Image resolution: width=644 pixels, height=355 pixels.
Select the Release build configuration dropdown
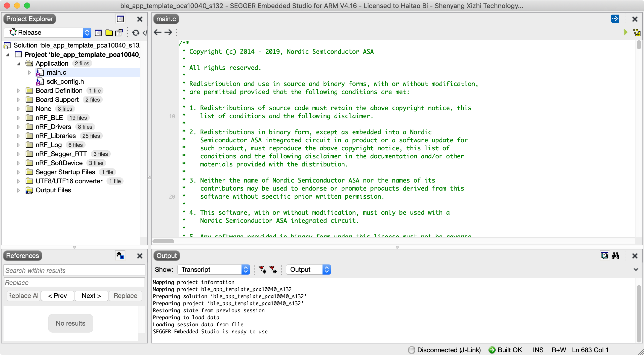47,32
